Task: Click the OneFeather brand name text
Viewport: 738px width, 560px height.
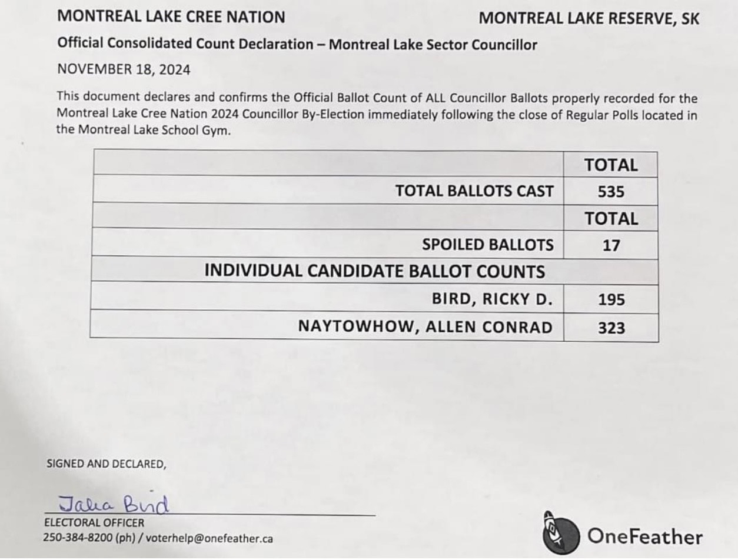Action: 645,536
